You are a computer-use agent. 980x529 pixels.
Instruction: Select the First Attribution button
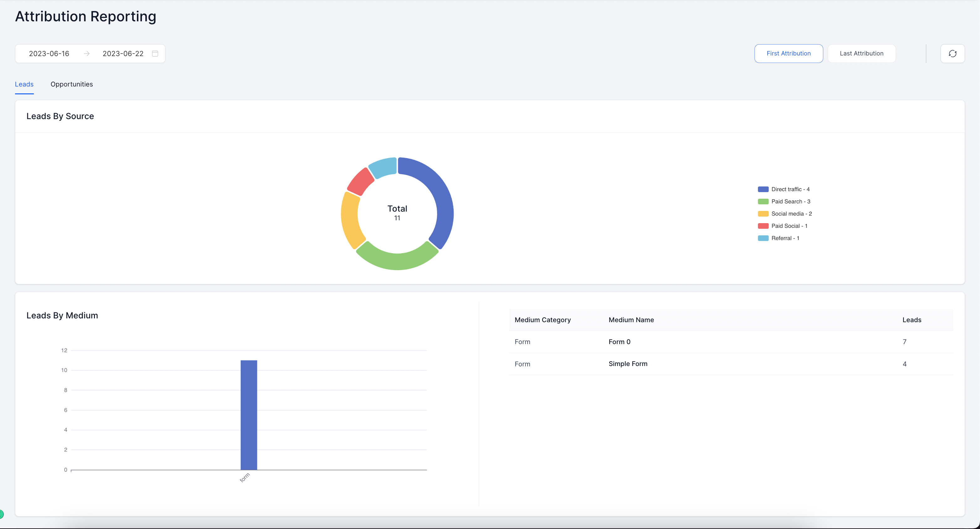click(x=789, y=53)
